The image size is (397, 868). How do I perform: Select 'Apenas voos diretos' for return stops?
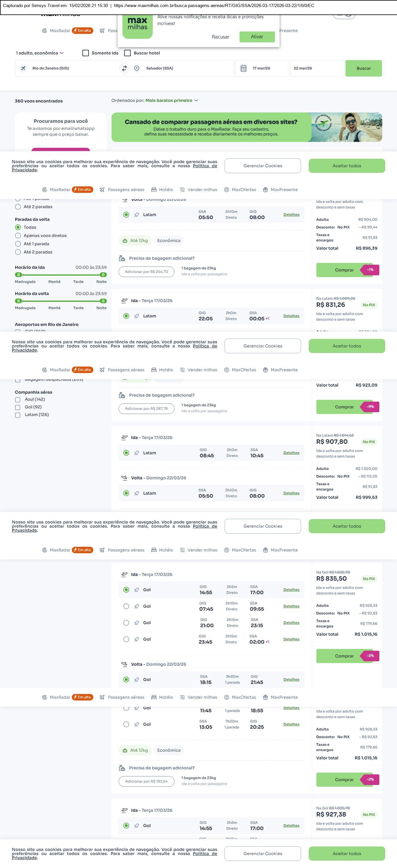pyautogui.click(x=18, y=236)
